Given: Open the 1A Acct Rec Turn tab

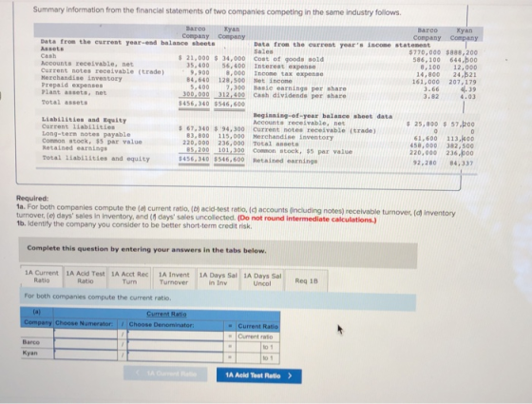Looking at the screenshot, I should (x=129, y=278).
